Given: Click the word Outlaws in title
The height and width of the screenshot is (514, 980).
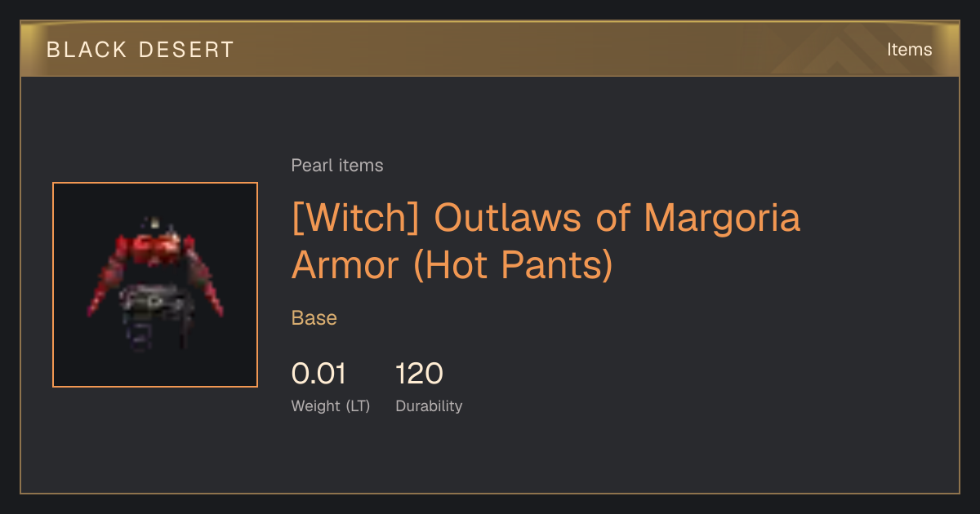Looking at the screenshot, I should click(504, 218).
